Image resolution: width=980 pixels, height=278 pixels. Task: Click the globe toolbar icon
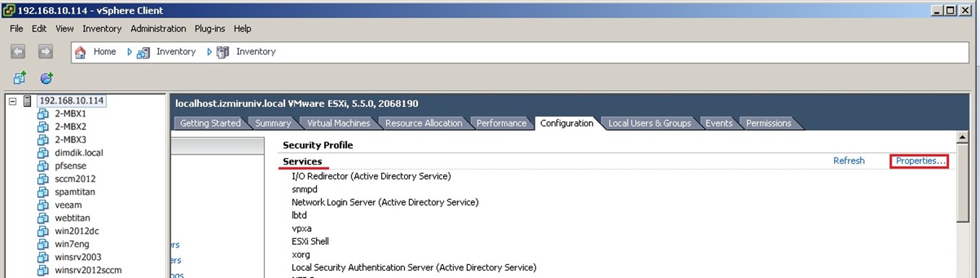click(x=47, y=78)
